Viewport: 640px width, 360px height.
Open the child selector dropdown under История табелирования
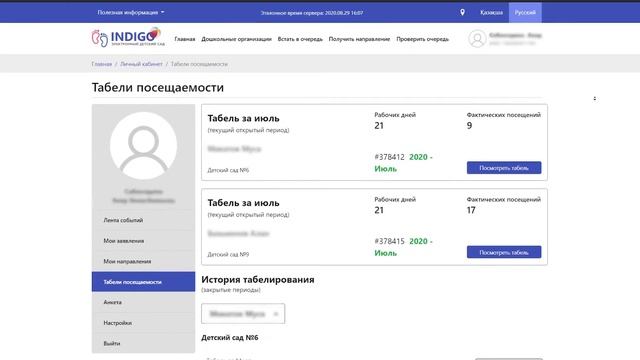click(x=243, y=313)
